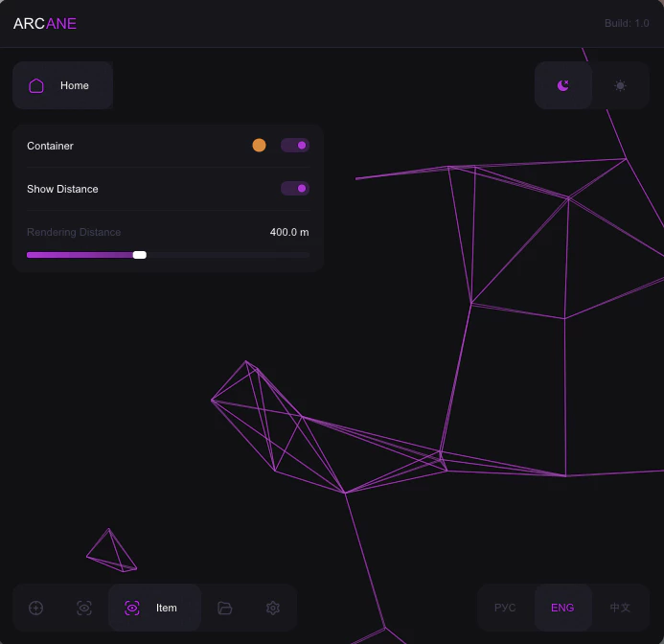Toggle the Show Distance switch
This screenshot has width=664, height=644.
(x=295, y=189)
